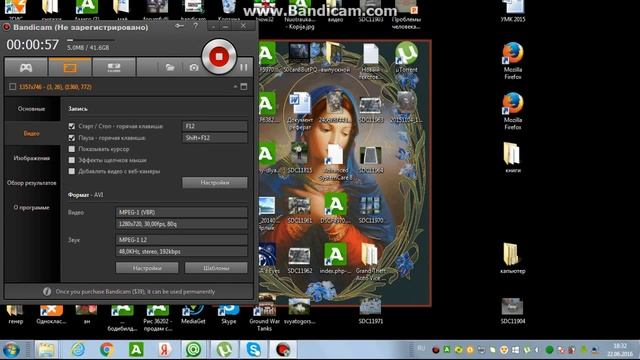
Task: Open the Windows Start menu
Action: (11, 350)
